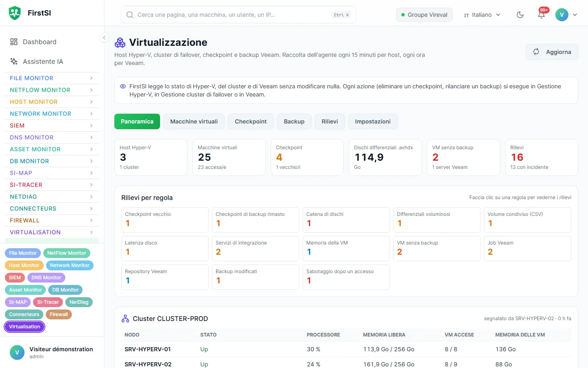
Task: Collapse the sidebar with the arrow handle
Action: (x=104, y=38)
